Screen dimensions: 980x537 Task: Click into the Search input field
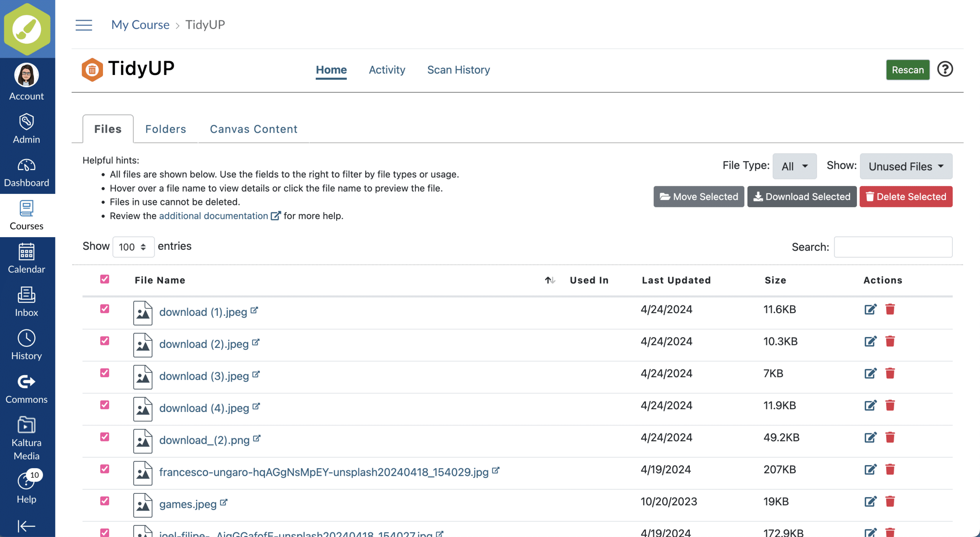[x=893, y=247]
